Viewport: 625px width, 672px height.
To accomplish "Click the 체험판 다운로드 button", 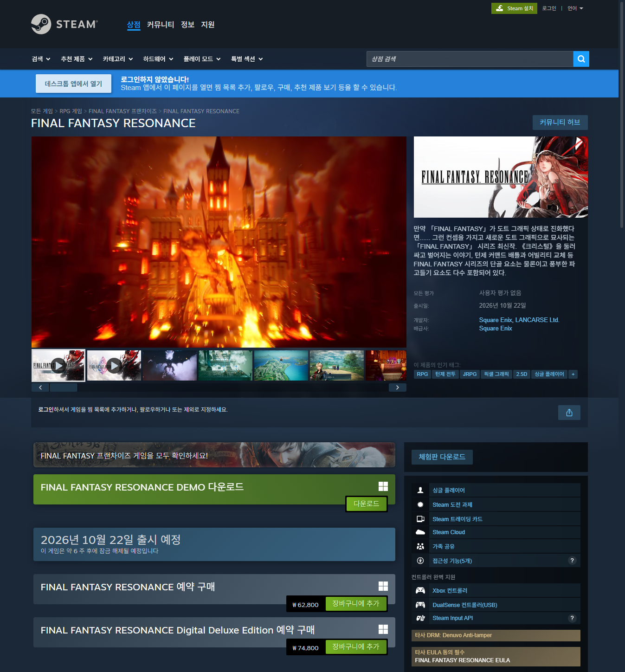I will pyautogui.click(x=442, y=457).
